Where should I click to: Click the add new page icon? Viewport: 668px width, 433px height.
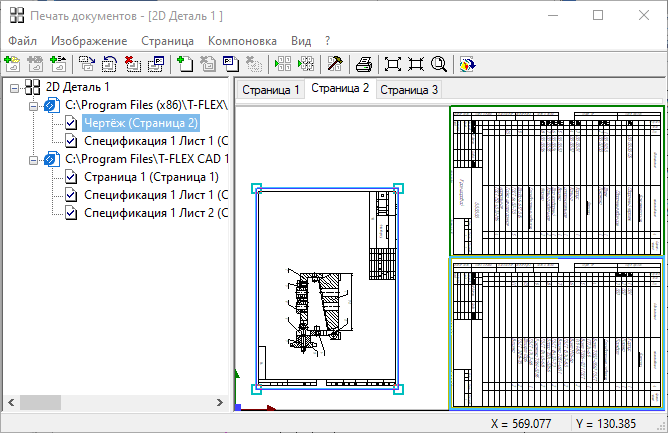pos(184,64)
